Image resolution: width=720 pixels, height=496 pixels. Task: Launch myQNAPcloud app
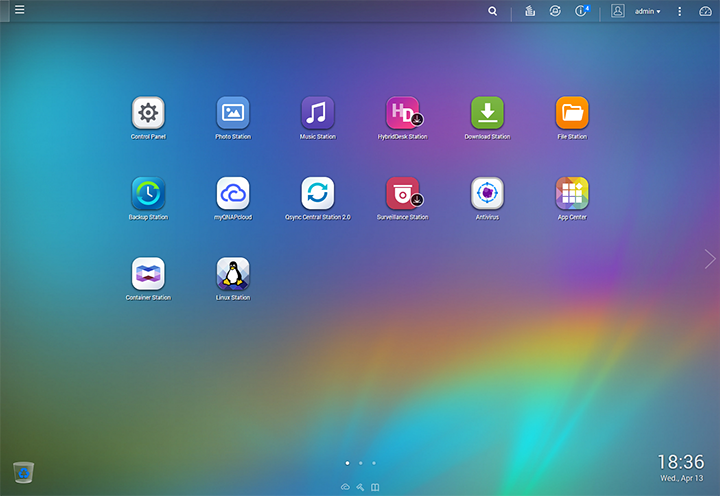point(233,193)
